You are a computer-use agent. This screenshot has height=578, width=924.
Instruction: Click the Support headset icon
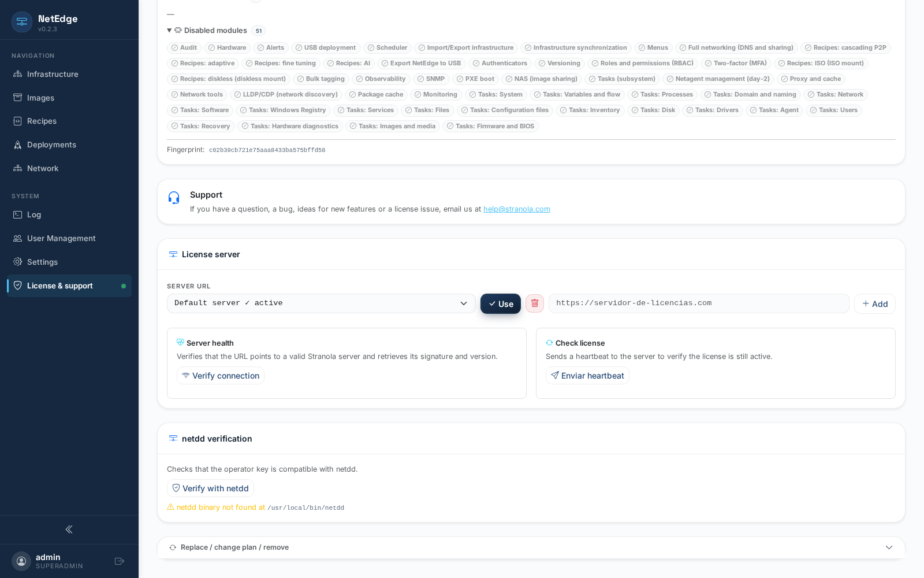[174, 198]
